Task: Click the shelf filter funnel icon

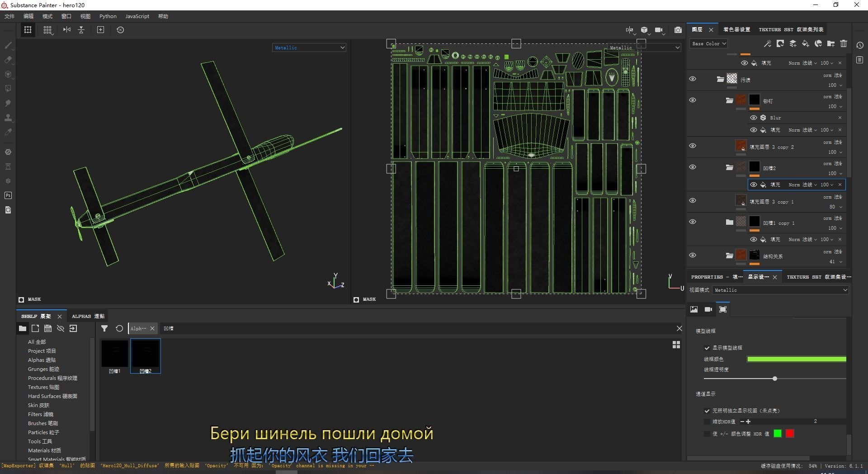Action: 104,328
